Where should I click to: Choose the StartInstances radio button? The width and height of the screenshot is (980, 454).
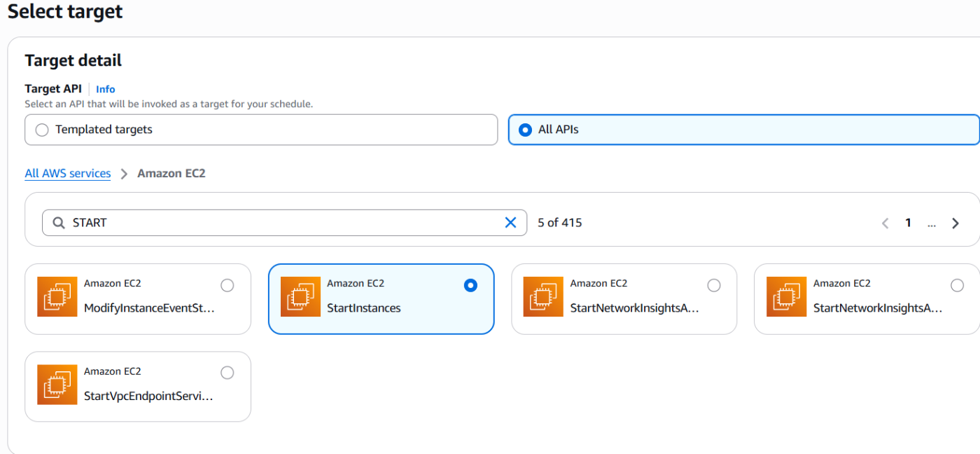click(470, 285)
